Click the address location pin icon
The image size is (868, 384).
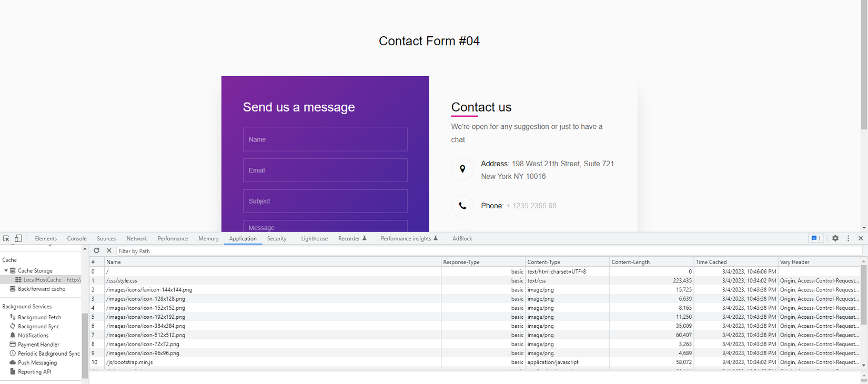(462, 169)
